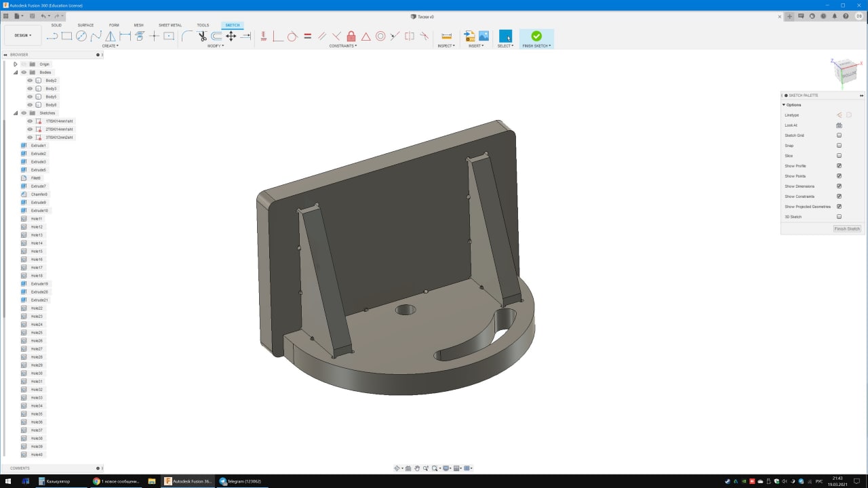This screenshot has width=868, height=488.
Task: Uncheck the Show Profile checkbox
Action: [x=839, y=166]
